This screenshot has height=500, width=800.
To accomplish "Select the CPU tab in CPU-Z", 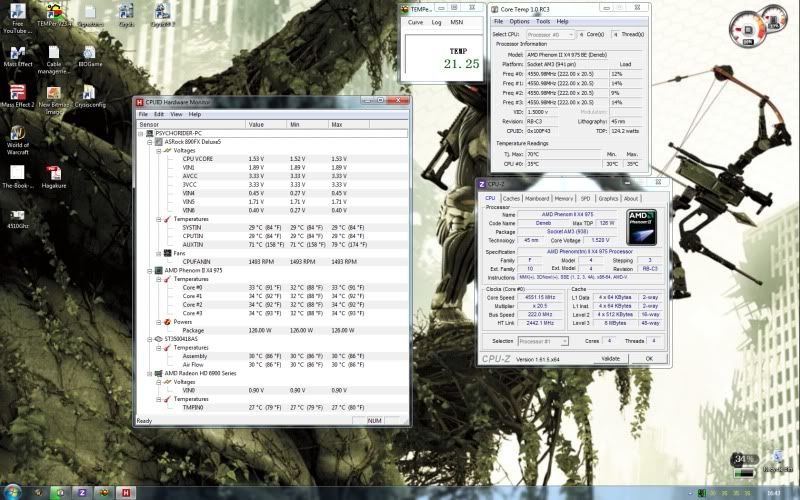I will pyautogui.click(x=490, y=198).
